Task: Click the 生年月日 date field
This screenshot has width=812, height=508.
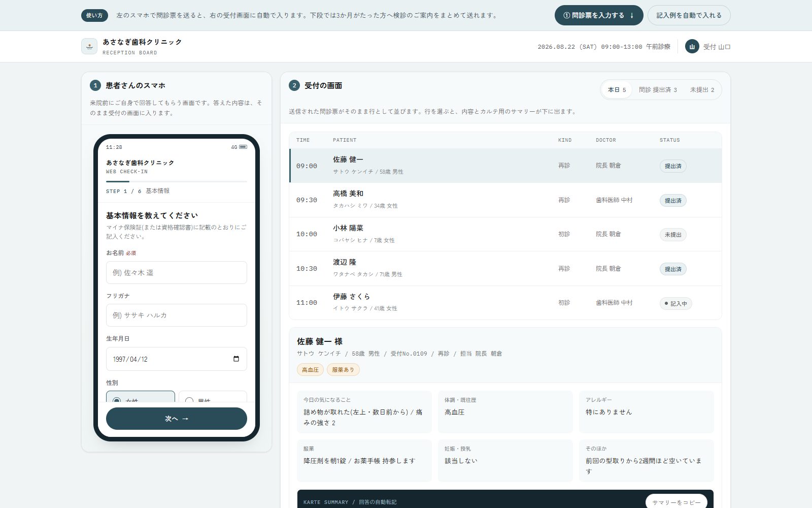Action: (x=177, y=359)
